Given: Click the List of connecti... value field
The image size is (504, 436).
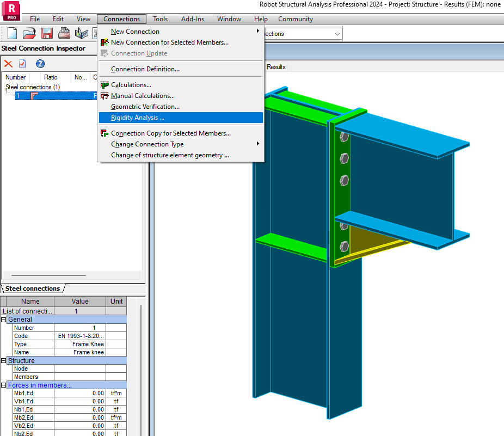Looking at the screenshot, I should (80, 311).
